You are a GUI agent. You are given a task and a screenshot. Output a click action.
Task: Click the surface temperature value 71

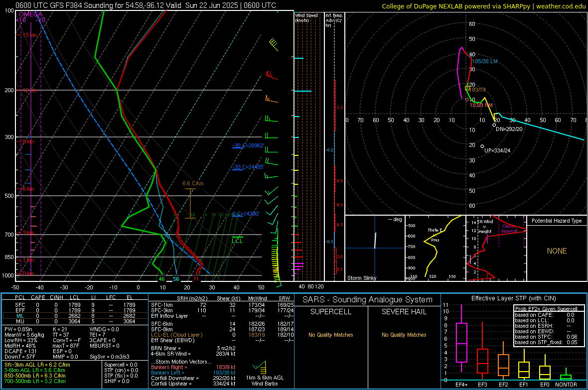(x=196, y=279)
